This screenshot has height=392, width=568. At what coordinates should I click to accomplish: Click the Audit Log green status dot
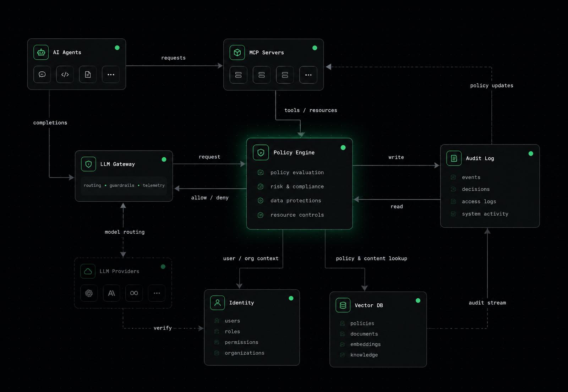click(531, 154)
